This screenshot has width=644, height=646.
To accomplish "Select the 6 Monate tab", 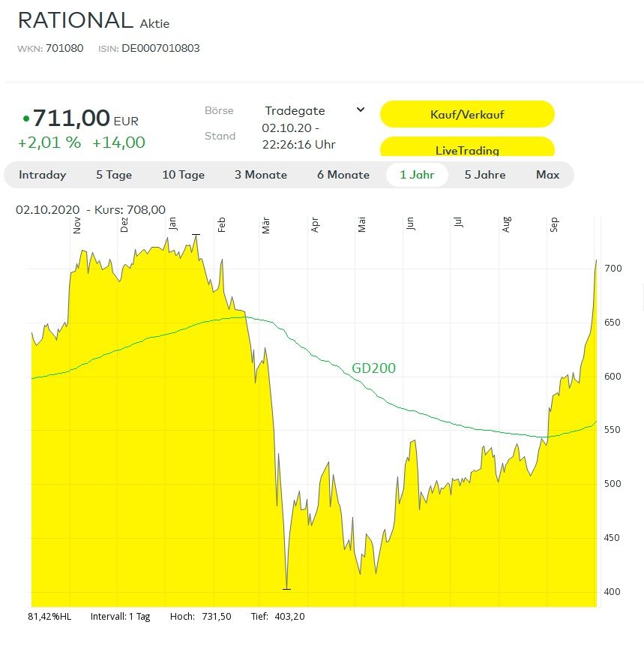I will pos(343,175).
